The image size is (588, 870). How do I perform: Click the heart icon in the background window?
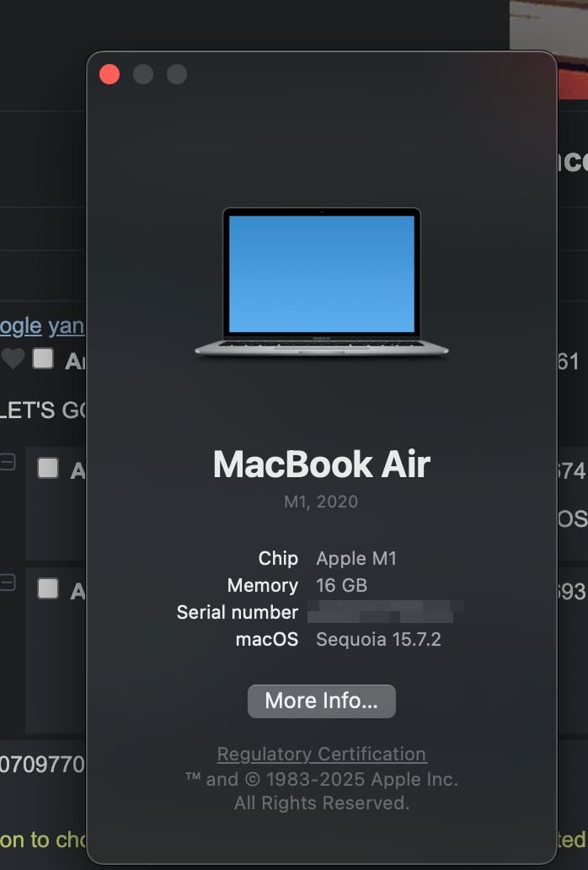point(13,358)
